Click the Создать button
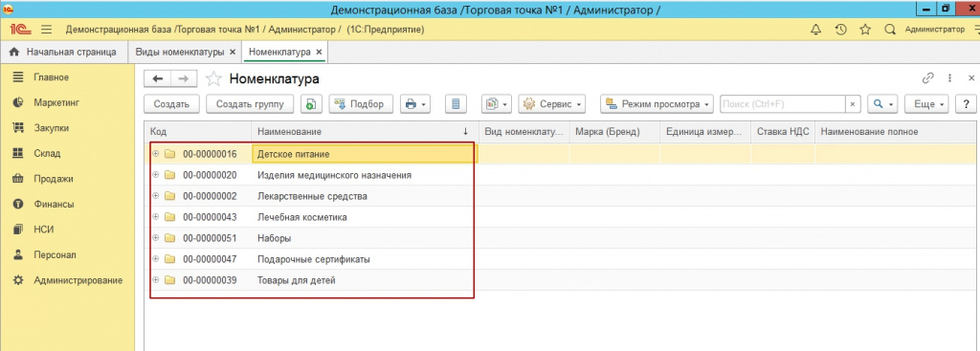The width and height of the screenshot is (980, 351). [x=171, y=104]
